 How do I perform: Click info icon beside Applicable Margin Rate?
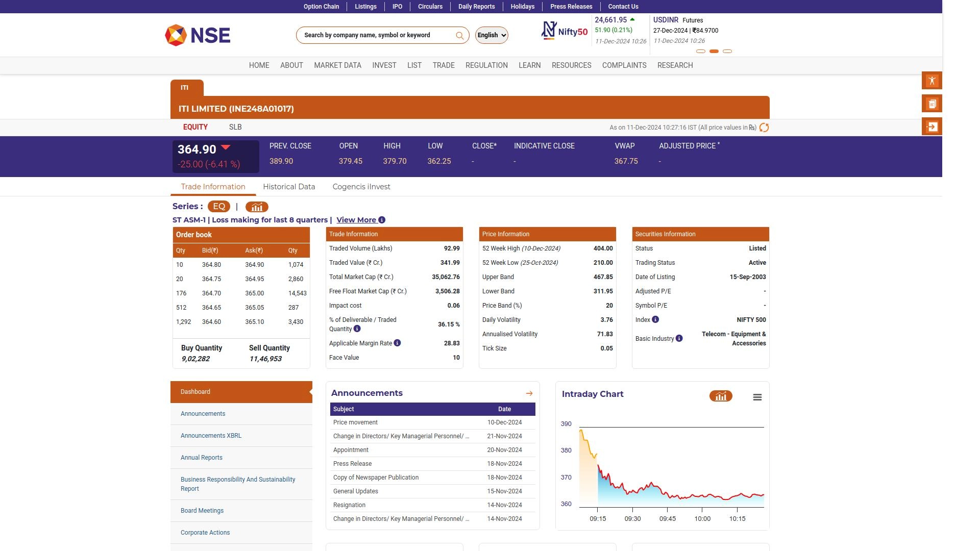[397, 343]
